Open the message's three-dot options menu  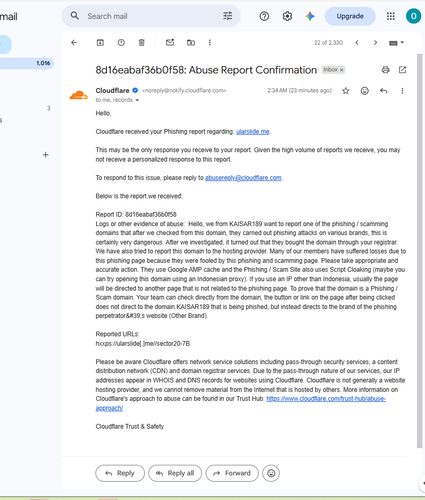coord(402,91)
